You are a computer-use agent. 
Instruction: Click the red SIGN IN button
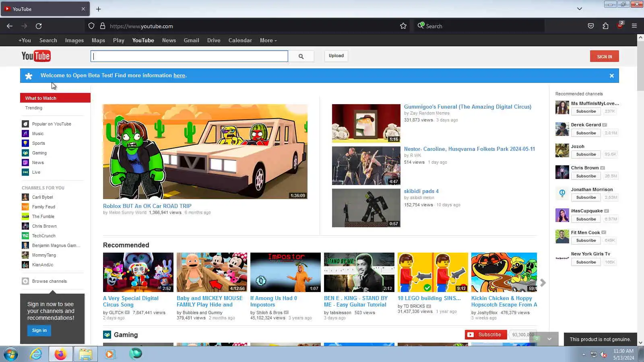[605, 56]
